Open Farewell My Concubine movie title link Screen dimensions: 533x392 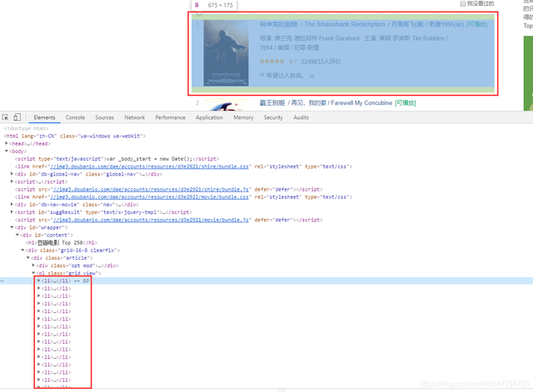coord(326,103)
